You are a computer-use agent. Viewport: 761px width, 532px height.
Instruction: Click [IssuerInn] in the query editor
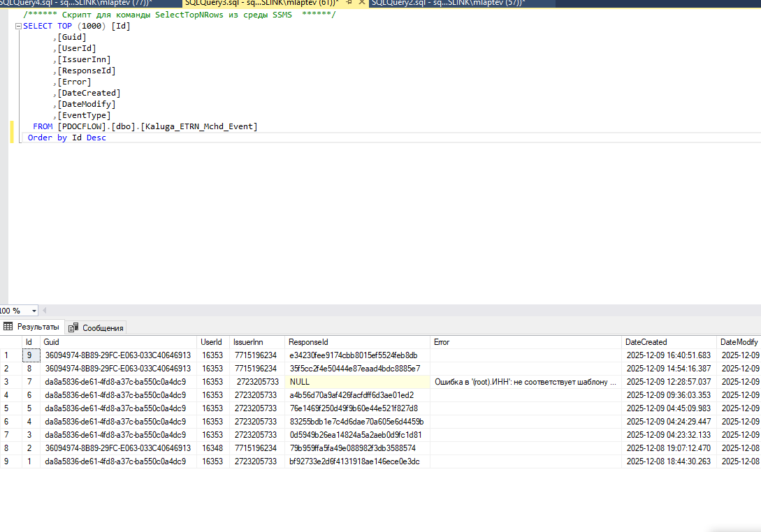(84, 59)
